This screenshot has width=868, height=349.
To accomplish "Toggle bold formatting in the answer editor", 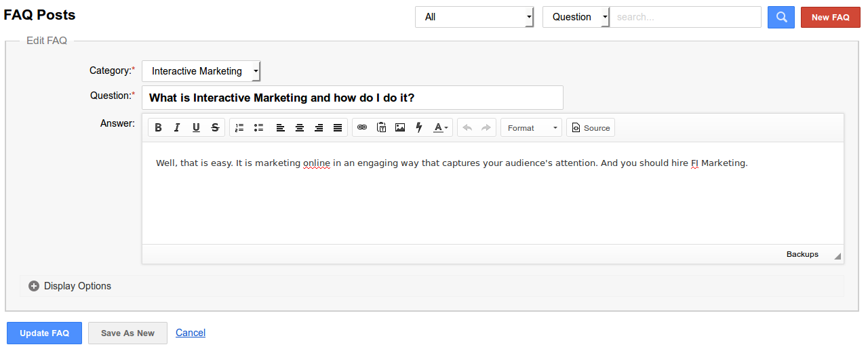I will pyautogui.click(x=158, y=127).
